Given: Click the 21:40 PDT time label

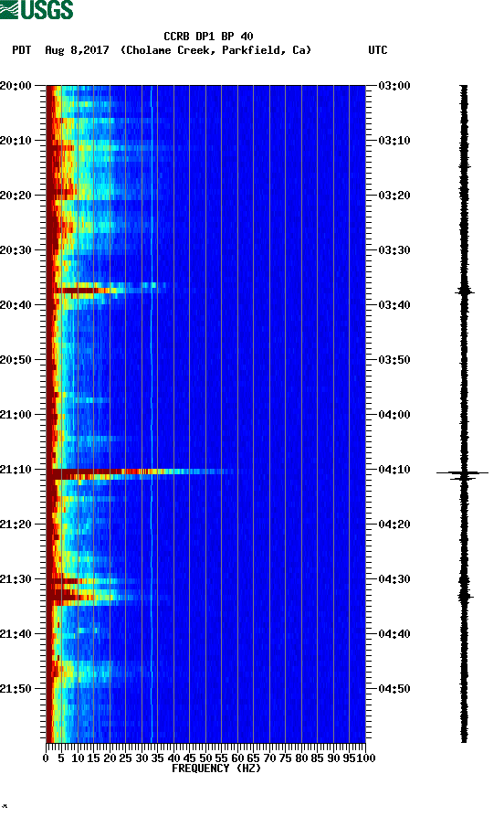Looking at the screenshot, I should [x=16, y=634].
